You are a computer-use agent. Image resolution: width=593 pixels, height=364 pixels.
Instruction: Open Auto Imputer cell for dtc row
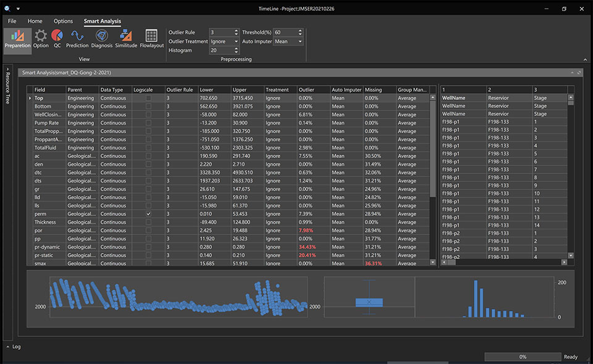(x=347, y=173)
